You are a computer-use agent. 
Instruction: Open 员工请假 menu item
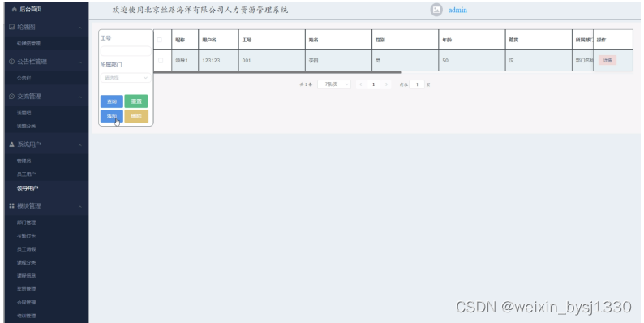[x=26, y=249]
